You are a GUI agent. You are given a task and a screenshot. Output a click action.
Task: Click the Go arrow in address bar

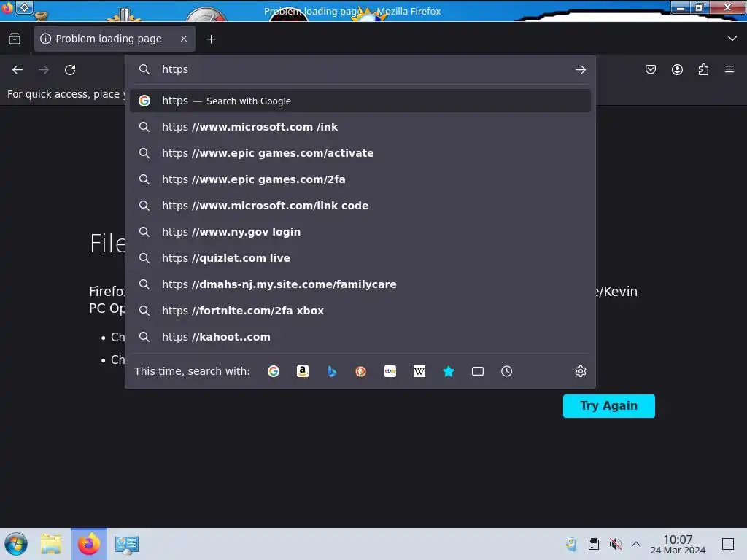click(x=580, y=70)
